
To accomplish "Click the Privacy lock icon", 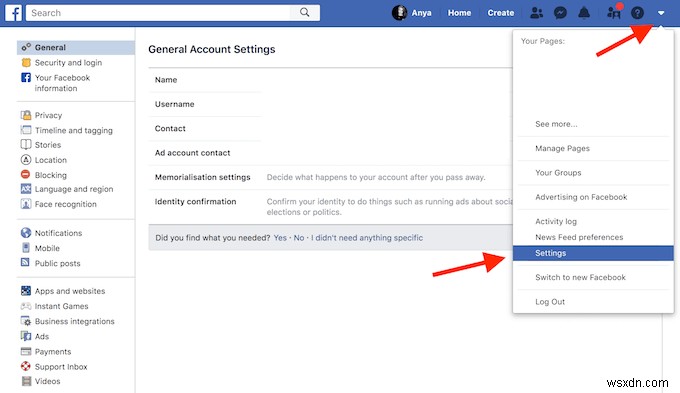I will click(26, 115).
